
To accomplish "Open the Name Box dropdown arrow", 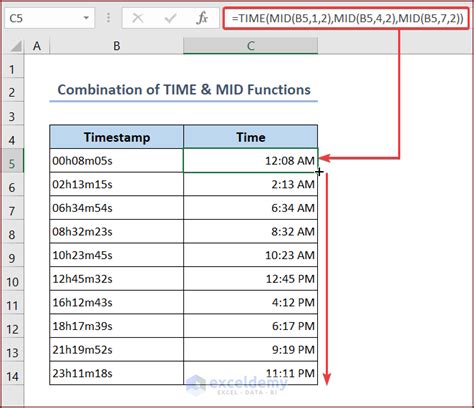I will tap(86, 18).
